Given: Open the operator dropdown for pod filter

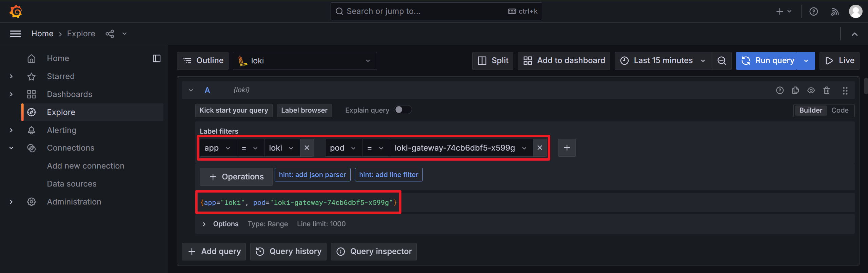Looking at the screenshot, I should [376, 148].
